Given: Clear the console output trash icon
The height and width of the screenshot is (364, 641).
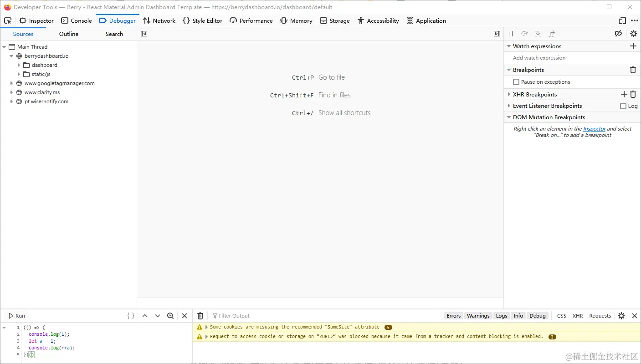Looking at the screenshot, I should click(200, 316).
